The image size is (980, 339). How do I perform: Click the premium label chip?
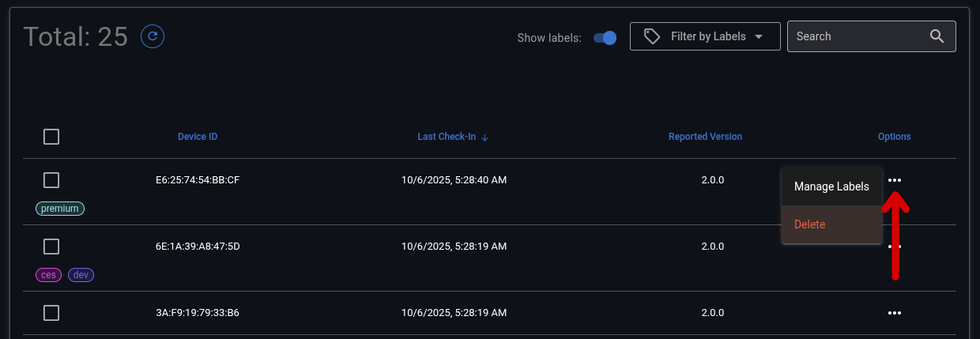click(x=60, y=209)
